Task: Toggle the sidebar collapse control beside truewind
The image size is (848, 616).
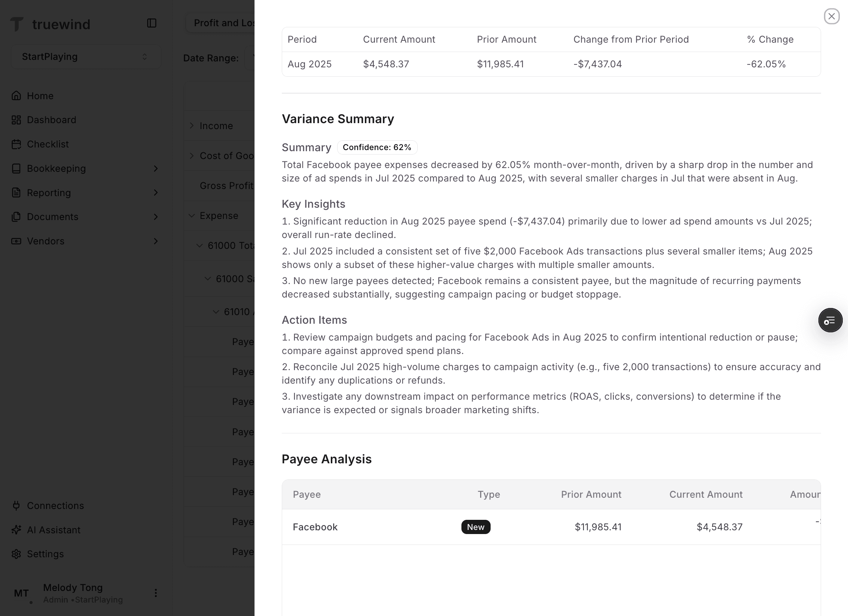Action: [x=151, y=23]
